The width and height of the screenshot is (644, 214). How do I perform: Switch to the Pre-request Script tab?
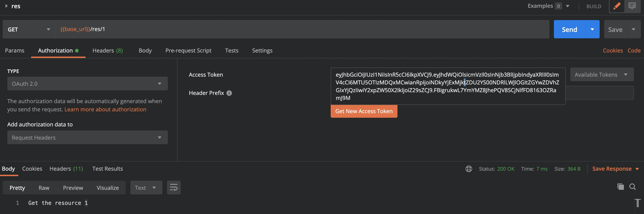point(188,51)
